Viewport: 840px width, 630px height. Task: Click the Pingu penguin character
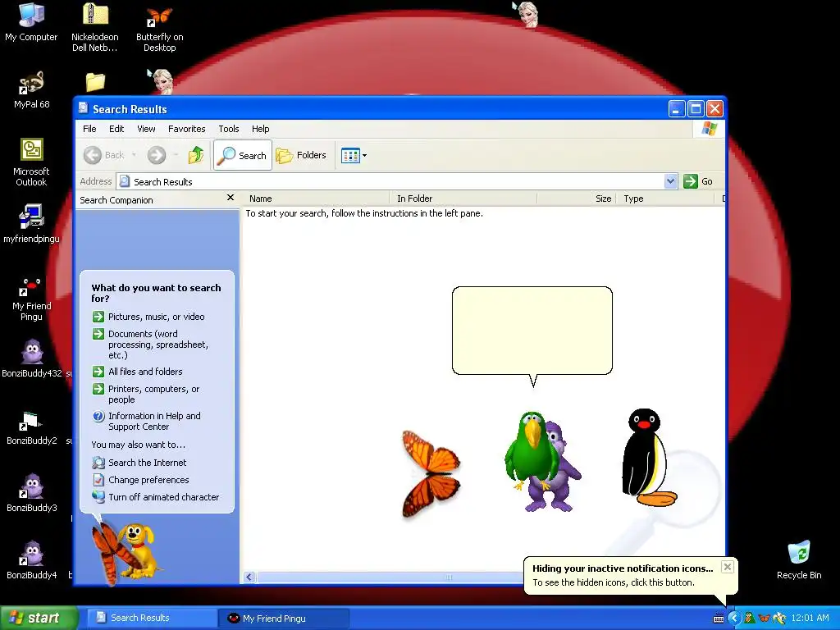[x=650, y=458]
